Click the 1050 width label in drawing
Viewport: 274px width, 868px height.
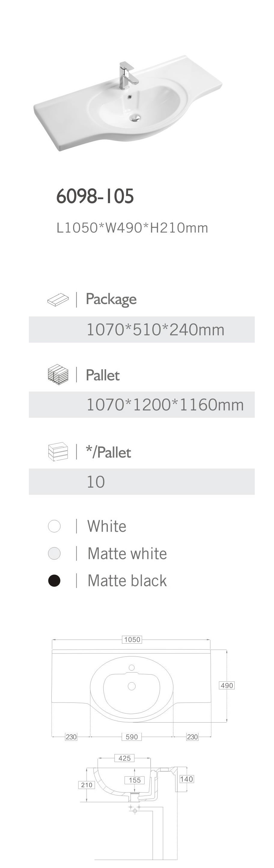tap(132, 640)
